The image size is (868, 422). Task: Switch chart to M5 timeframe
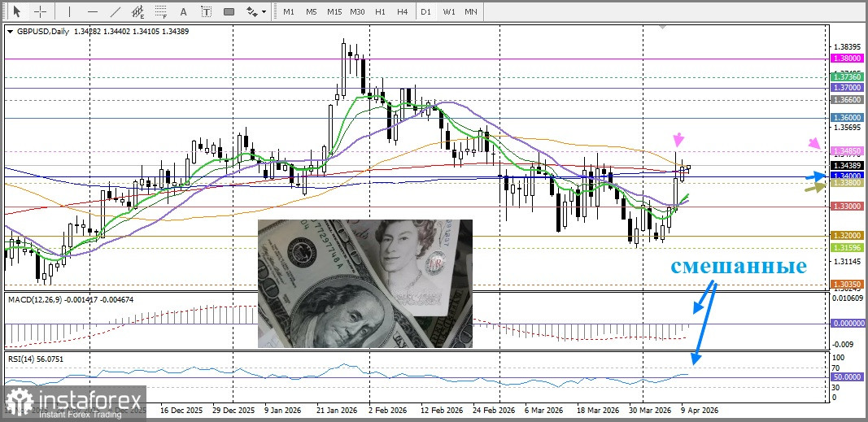click(x=311, y=11)
